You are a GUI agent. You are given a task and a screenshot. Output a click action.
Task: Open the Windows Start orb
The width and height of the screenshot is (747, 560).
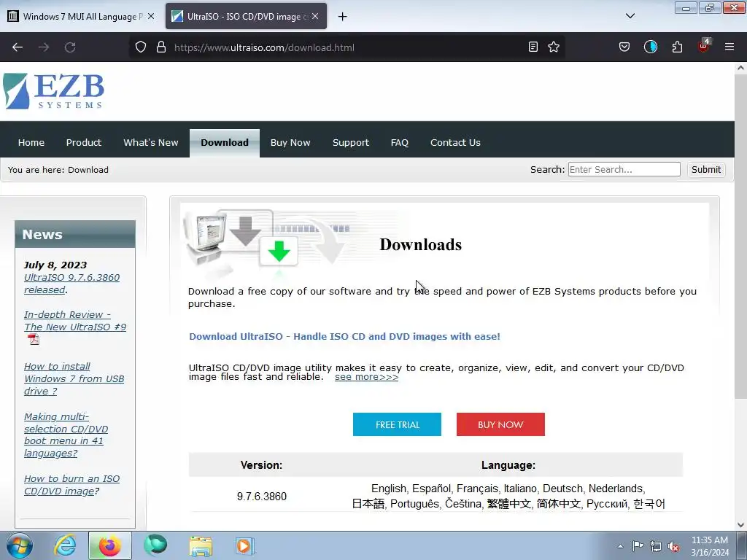20,545
